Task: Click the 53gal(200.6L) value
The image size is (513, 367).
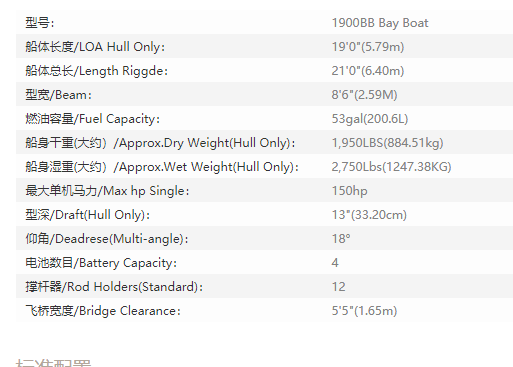Action: tap(370, 119)
